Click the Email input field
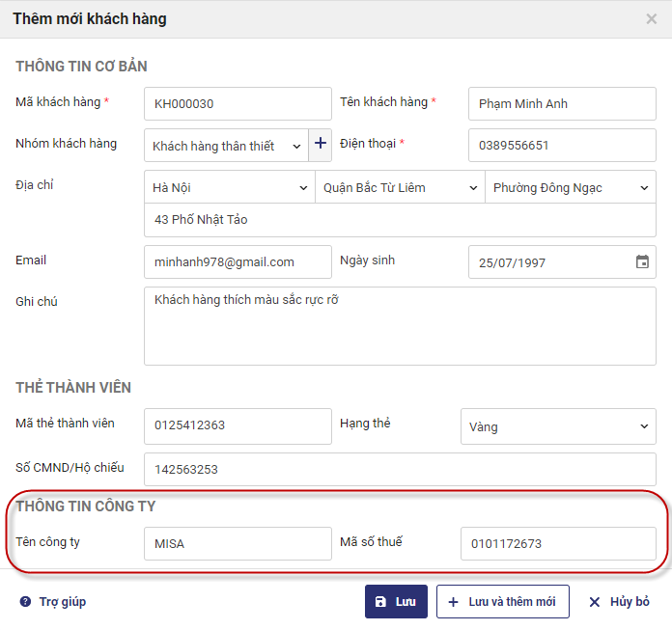This screenshot has height=630, width=672. [x=237, y=261]
